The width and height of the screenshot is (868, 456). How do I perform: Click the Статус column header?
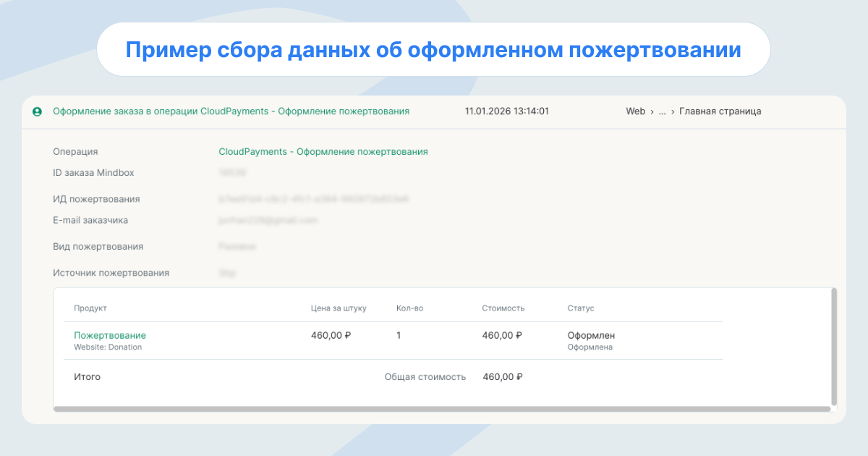[x=581, y=308]
